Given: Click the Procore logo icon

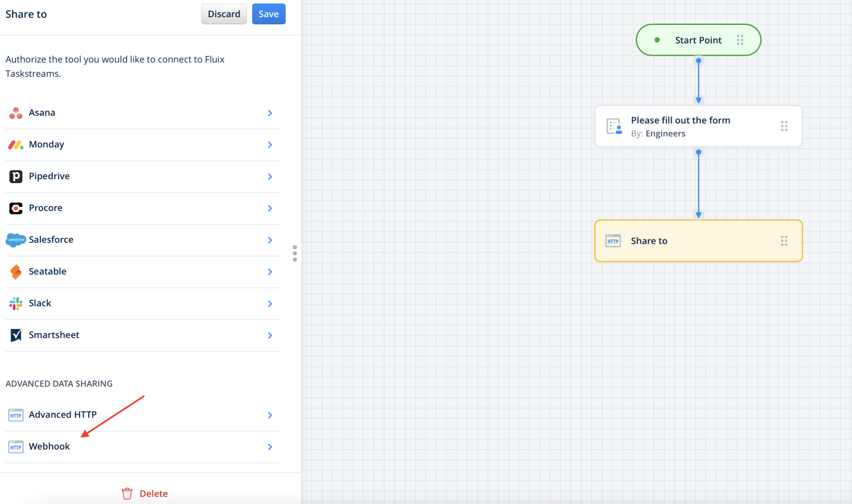Looking at the screenshot, I should coord(16,208).
